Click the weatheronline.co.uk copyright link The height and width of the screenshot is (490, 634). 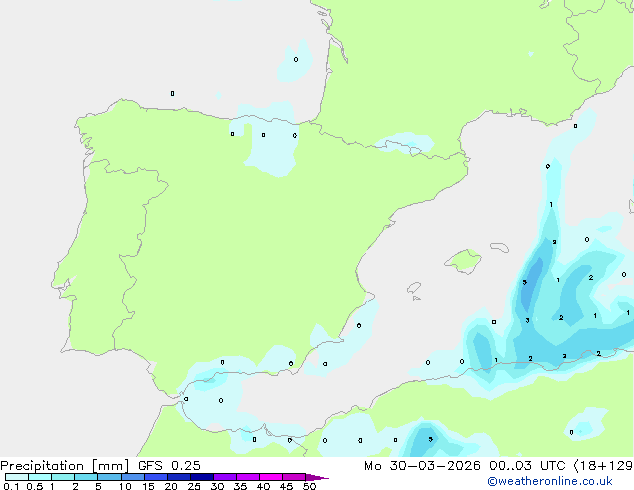tap(550, 481)
